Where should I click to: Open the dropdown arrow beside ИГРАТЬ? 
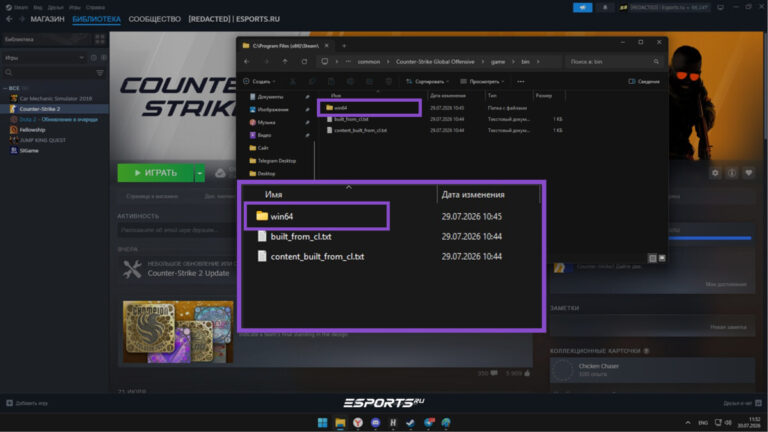200,173
